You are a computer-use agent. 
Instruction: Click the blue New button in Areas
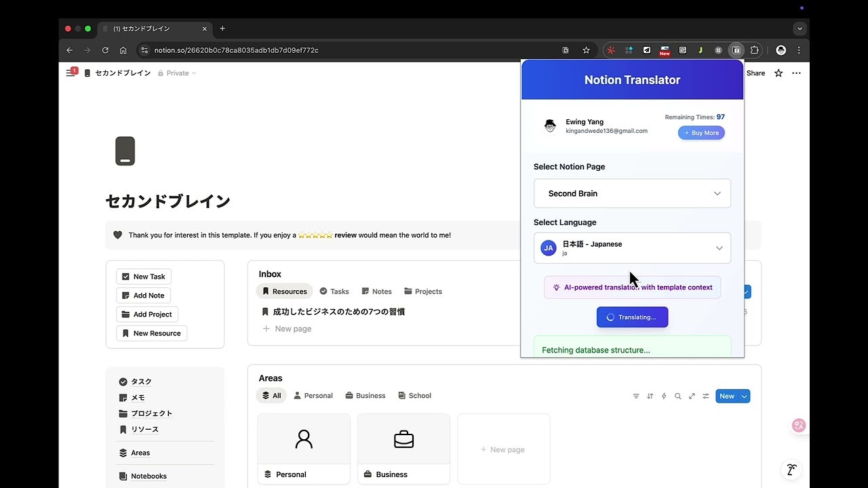(x=727, y=396)
